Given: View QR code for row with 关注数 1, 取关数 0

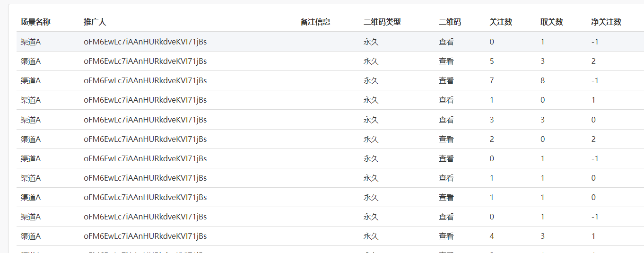Looking at the screenshot, I should [x=446, y=100].
